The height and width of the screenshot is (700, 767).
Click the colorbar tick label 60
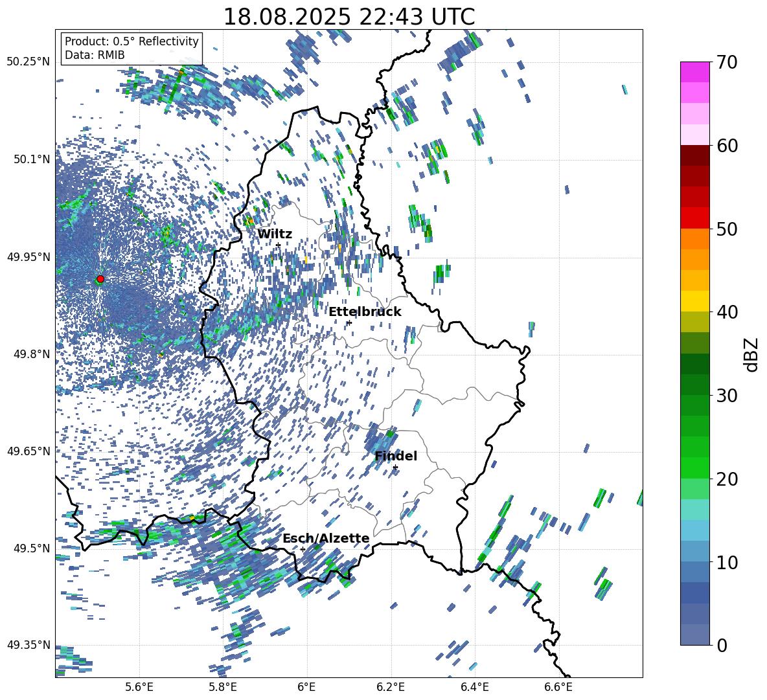[727, 146]
